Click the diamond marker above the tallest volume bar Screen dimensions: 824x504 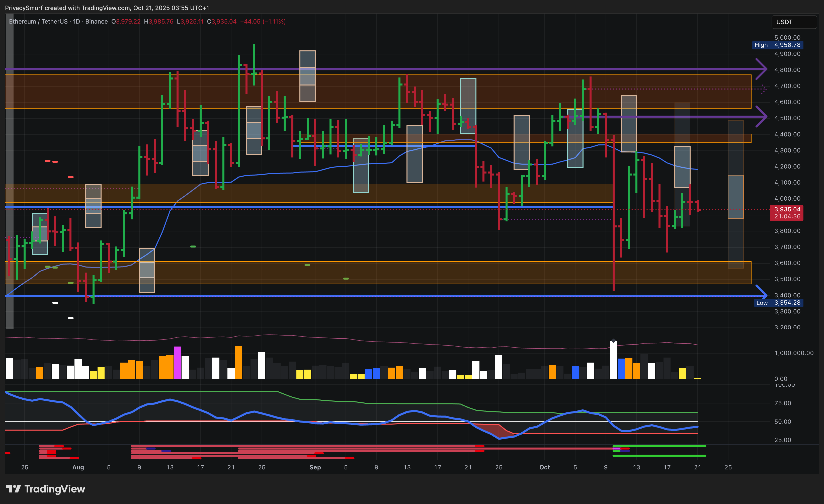click(x=613, y=341)
